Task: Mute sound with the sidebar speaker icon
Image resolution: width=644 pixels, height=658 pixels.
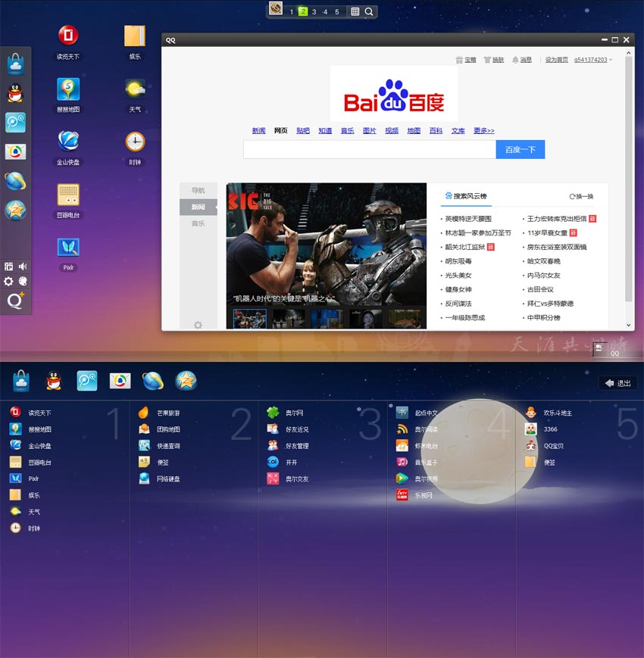Action: (23, 266)
